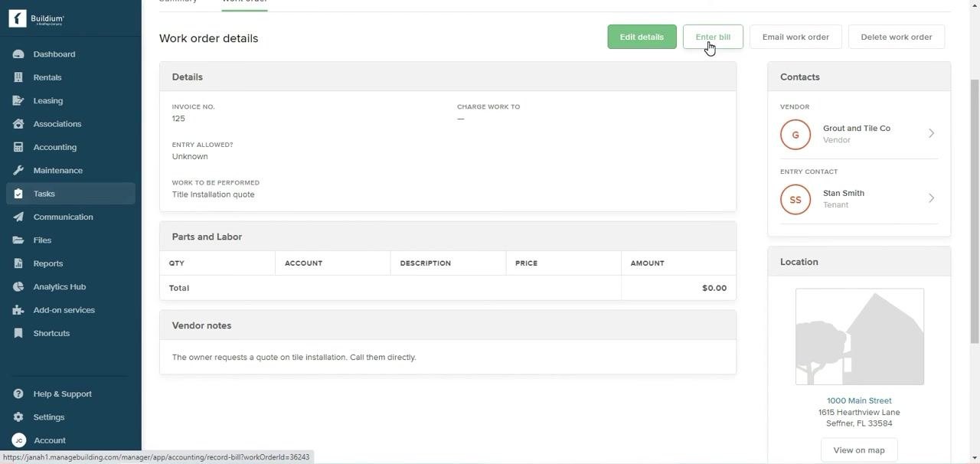Click the 'Unknown' entry allowed value
Screen dimensions: 980x464
coord(190,156)
